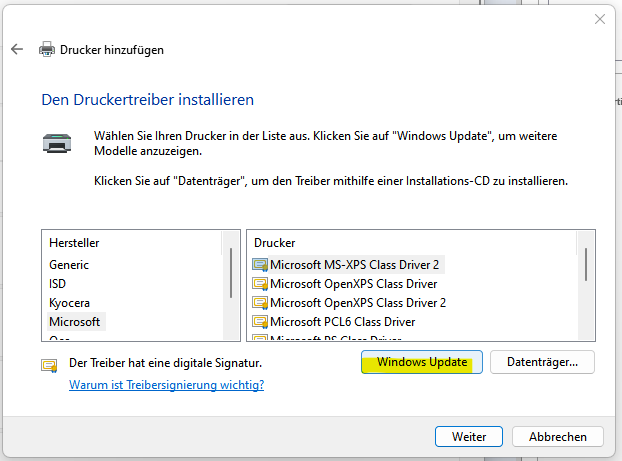Click the Microsoft OpenXPS Class Driver 2 icon
This screenshot has width=622, height=461.
[260, 303]
